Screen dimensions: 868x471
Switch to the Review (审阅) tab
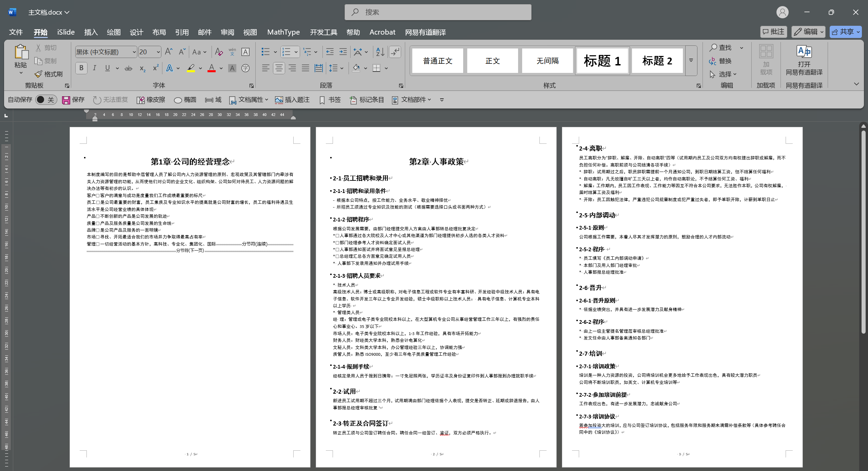click(227, 32)
